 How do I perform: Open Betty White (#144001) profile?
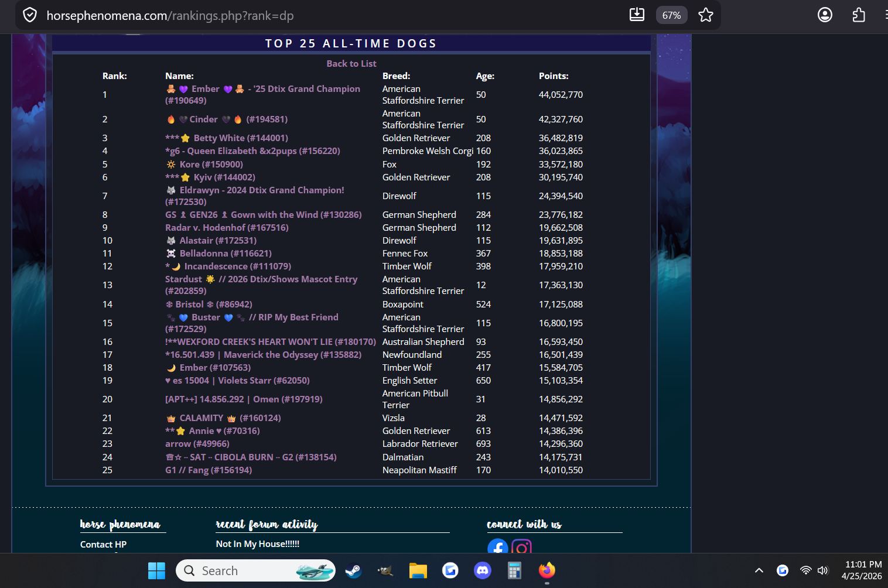(227, 138)
